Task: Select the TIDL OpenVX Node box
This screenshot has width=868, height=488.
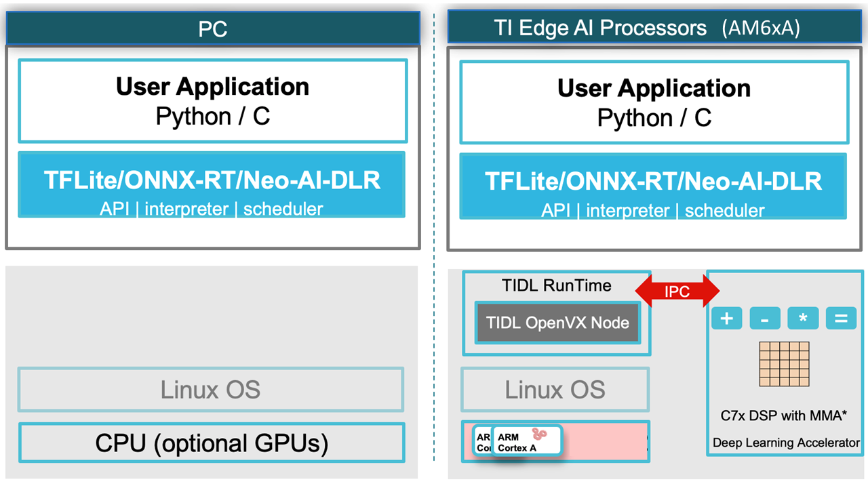Action: click(557, 323)
